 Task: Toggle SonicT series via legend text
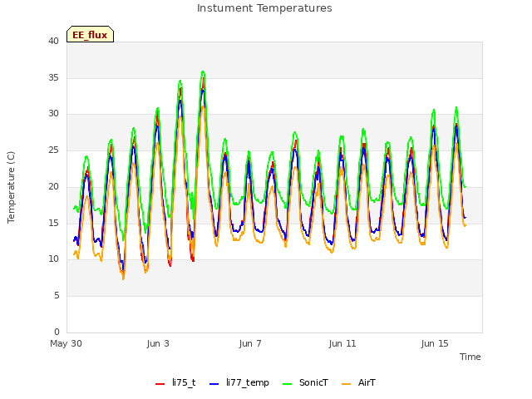pos(313,382)
